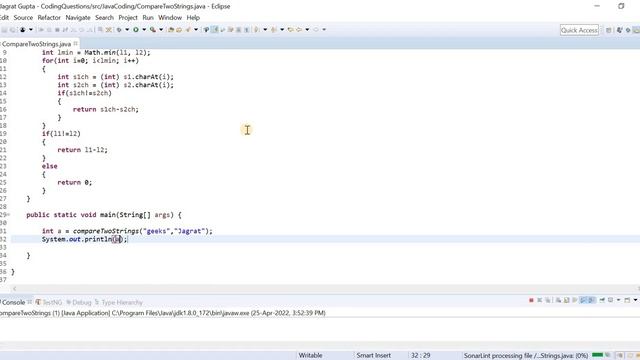Toggle Show Console When Standard Out Changes
Image resolution: width=640 pixels, height=360 pixels.
pos(583,300)
